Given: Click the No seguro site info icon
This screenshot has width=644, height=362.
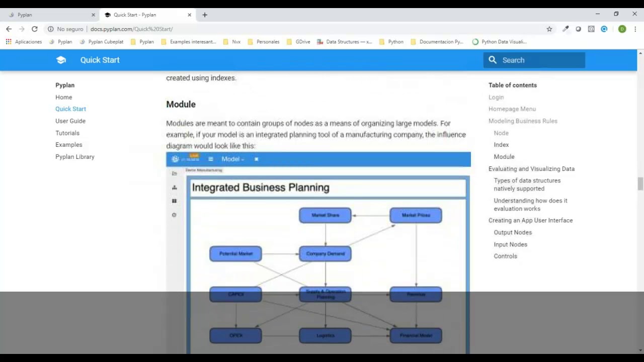Looking at the screenshot, I should 50,29.
